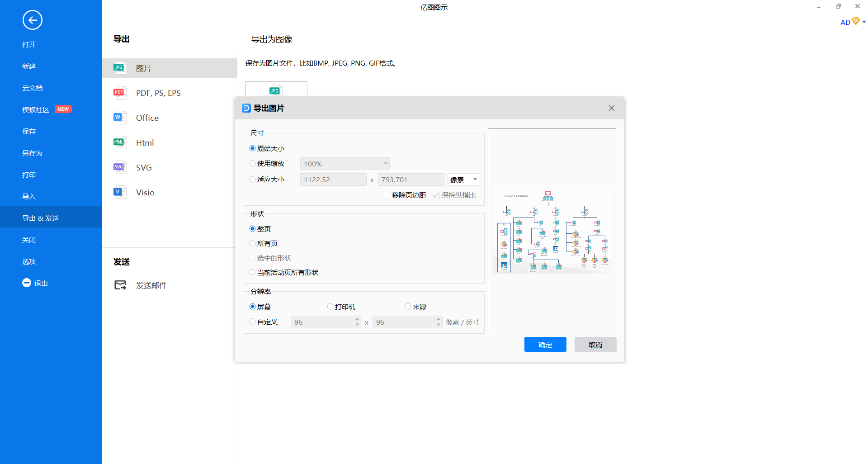The height and width of the screenshot is (464, 868).
Task: Select the 使用缩放 radio option
Action: coord(252,163)
